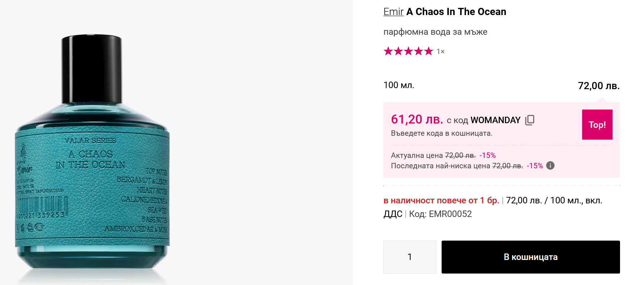644x285 pixels.
Task: Focus the quantity input field
Action: pos(409,257)
